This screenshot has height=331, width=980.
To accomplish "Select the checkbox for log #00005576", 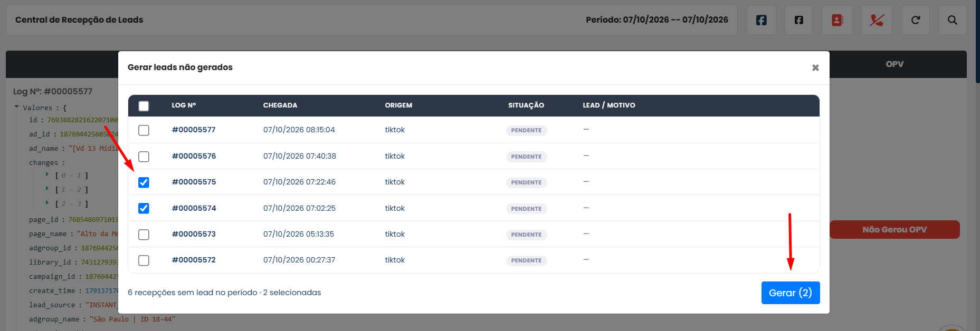I will point(144,157).
